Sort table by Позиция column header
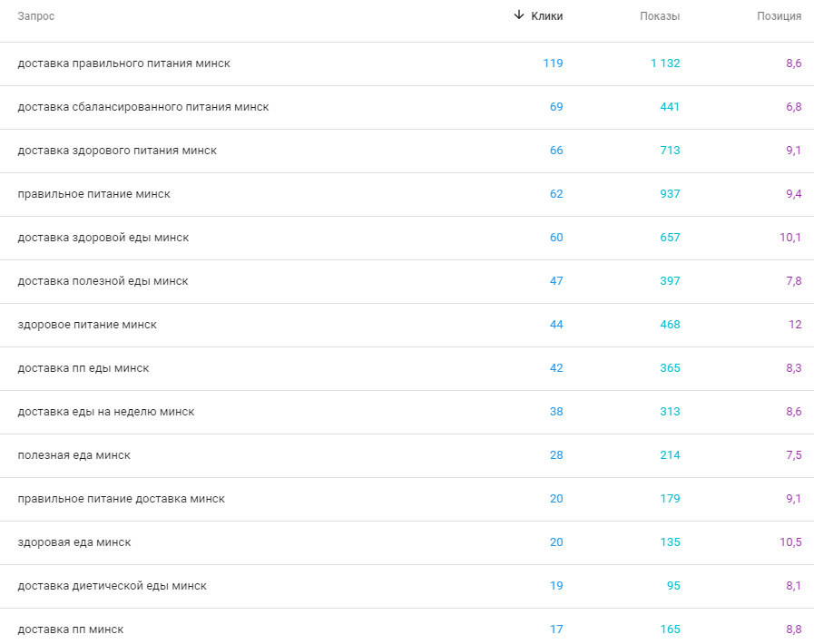The height and width of the screenshot is (644, 814). [779, 16]
